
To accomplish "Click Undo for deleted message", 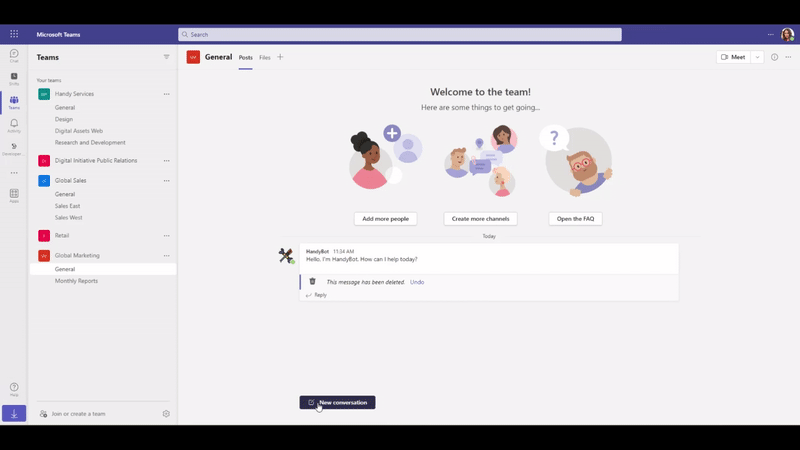I will click(x=417, y=282).
